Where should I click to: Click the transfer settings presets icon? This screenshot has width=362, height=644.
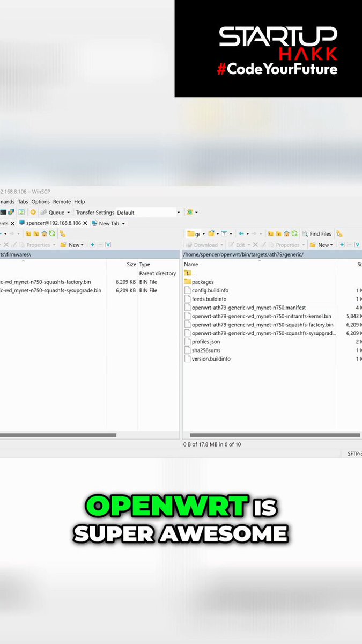pos(189,213)
